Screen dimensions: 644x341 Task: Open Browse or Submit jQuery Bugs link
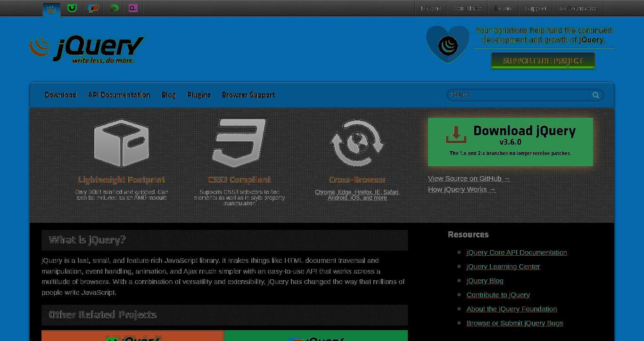pyautogui.click(x=514, y=323)
